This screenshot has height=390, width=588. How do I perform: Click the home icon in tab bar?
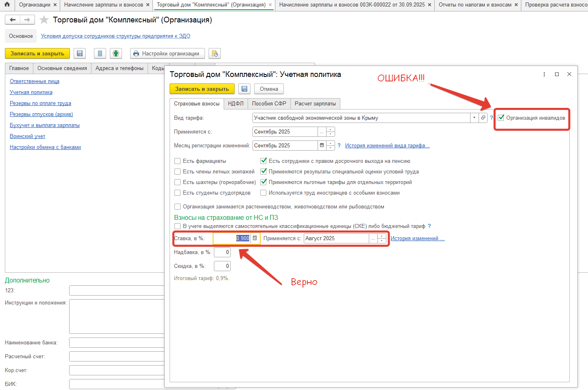tap(7, 4)
